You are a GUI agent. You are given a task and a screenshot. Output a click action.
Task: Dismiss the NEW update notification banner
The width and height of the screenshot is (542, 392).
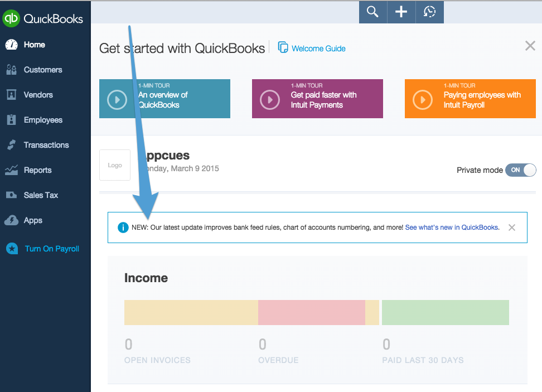point(512,228)
